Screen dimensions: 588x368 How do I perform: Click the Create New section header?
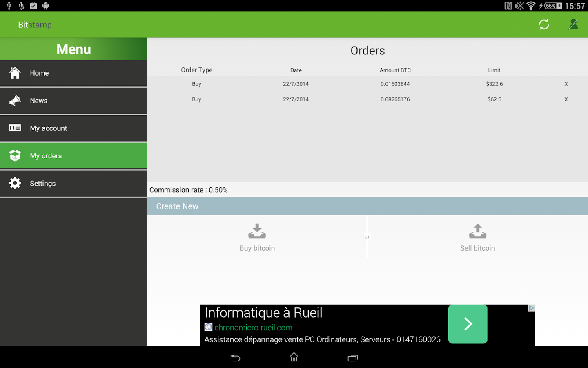tap(367, 206)
